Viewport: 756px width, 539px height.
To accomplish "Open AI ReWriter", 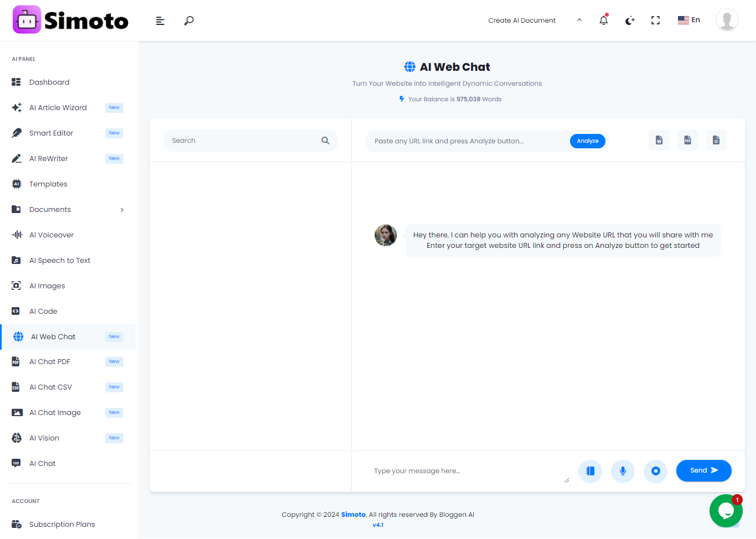I will click(x=49, y=158).
